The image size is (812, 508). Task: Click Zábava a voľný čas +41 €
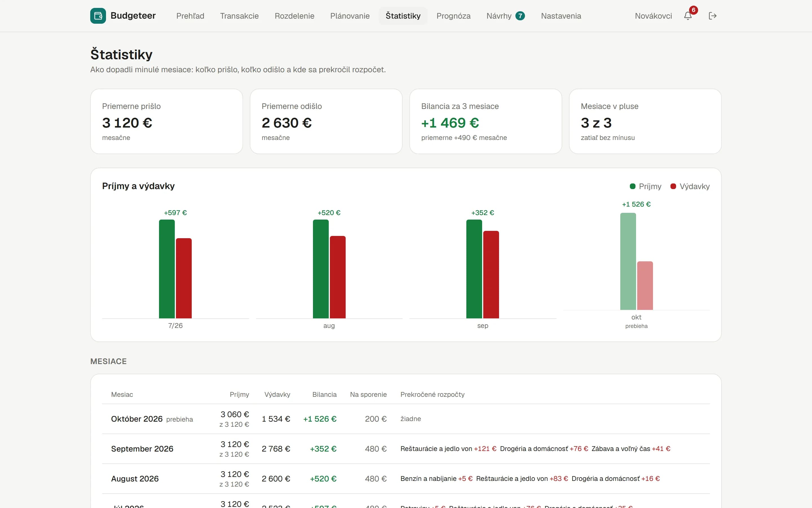(x=631, y=449)
